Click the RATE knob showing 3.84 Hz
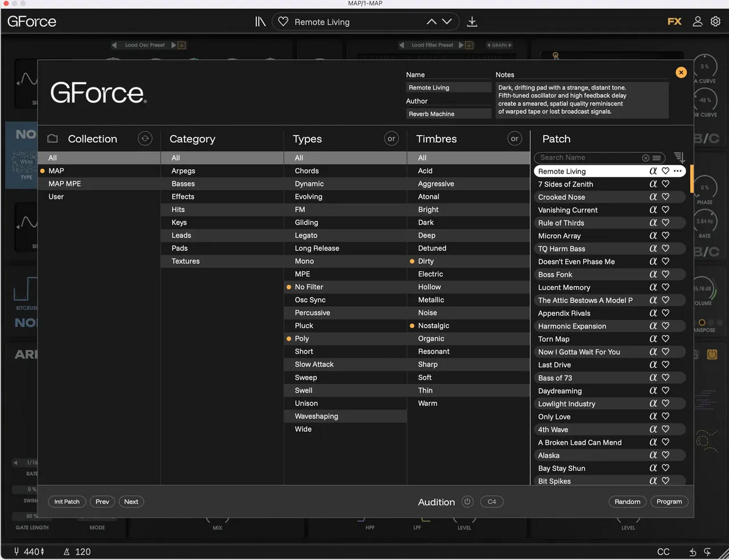 tap(705, 222)
